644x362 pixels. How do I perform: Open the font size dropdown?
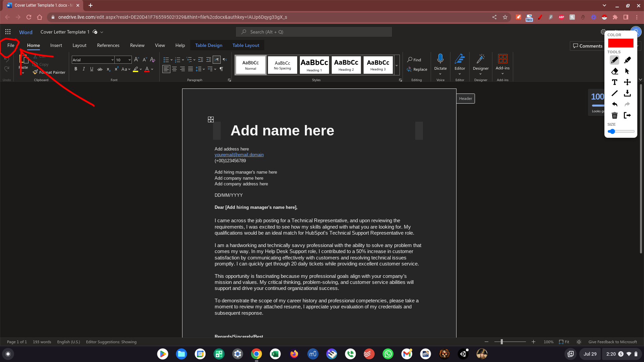(129, 60)
